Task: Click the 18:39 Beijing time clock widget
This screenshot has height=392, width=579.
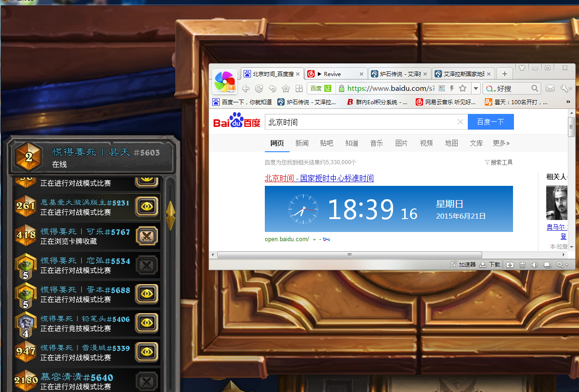Action: point(389,209)
